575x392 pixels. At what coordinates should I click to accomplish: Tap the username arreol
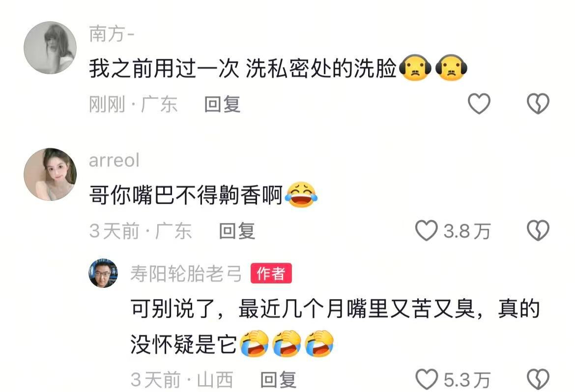[114, 161]
